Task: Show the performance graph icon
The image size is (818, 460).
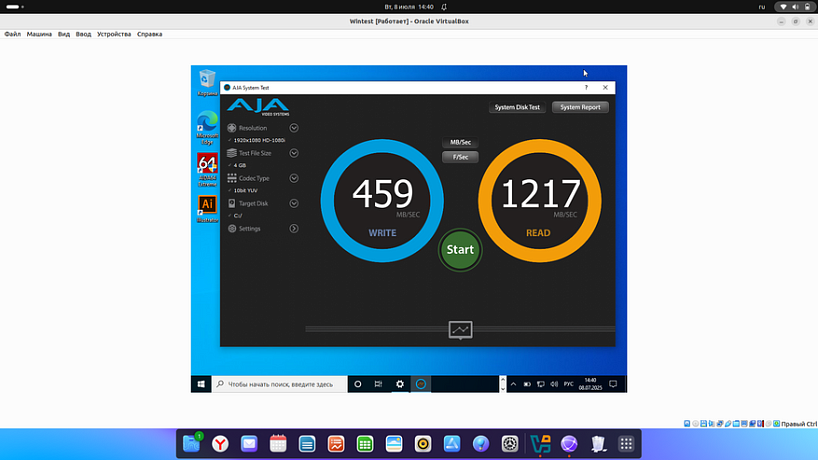Action: (460, 329)
